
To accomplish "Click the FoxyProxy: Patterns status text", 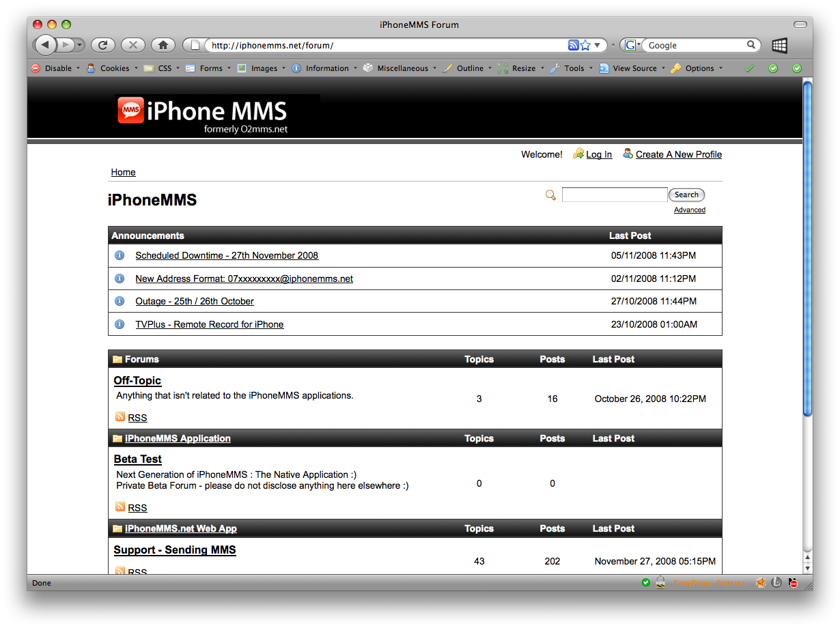I will coord(710,583).
